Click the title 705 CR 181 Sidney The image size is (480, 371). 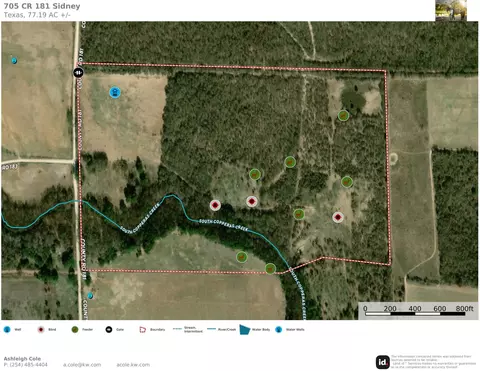42,6
